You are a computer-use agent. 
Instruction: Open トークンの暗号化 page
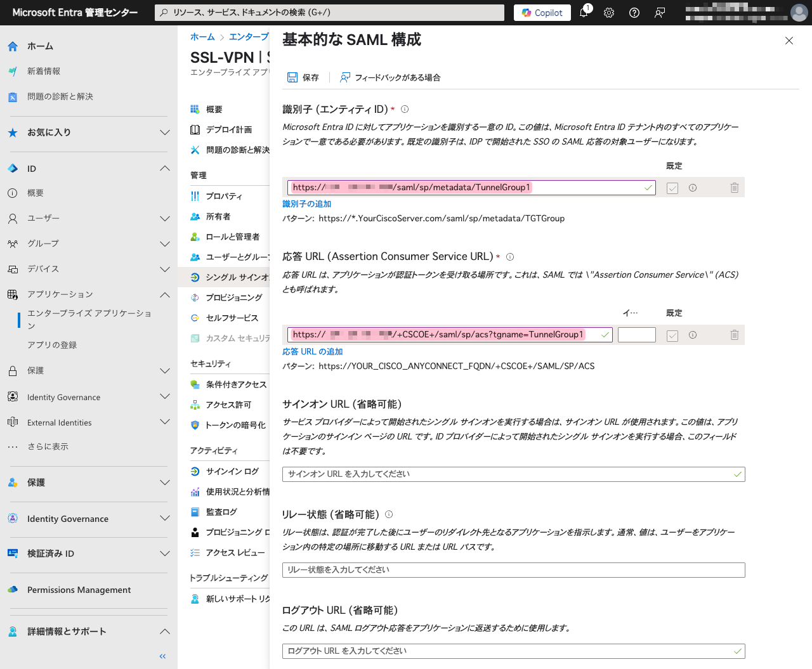point(235,425)
